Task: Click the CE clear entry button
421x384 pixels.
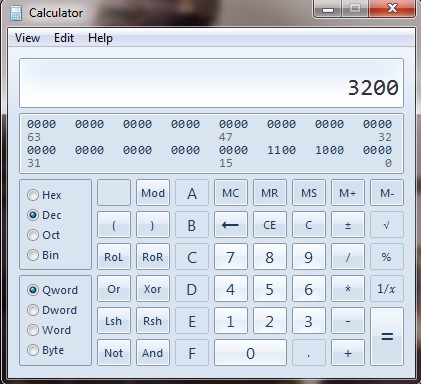Action: tap(270, 225)
